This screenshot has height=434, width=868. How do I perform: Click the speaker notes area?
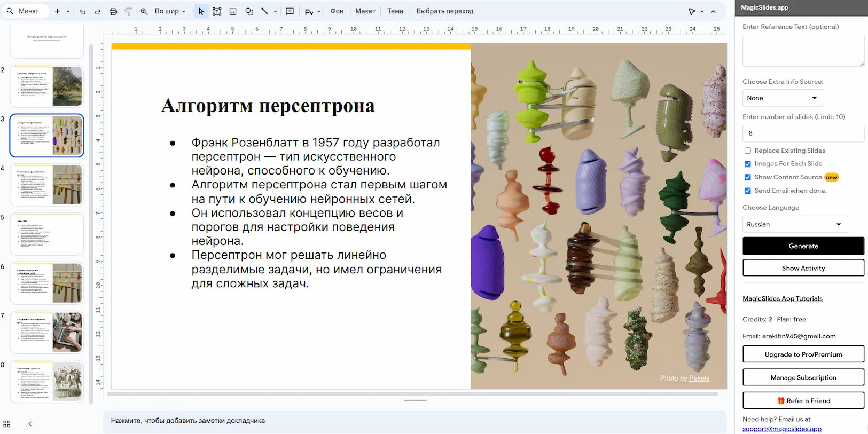(415, 421)
